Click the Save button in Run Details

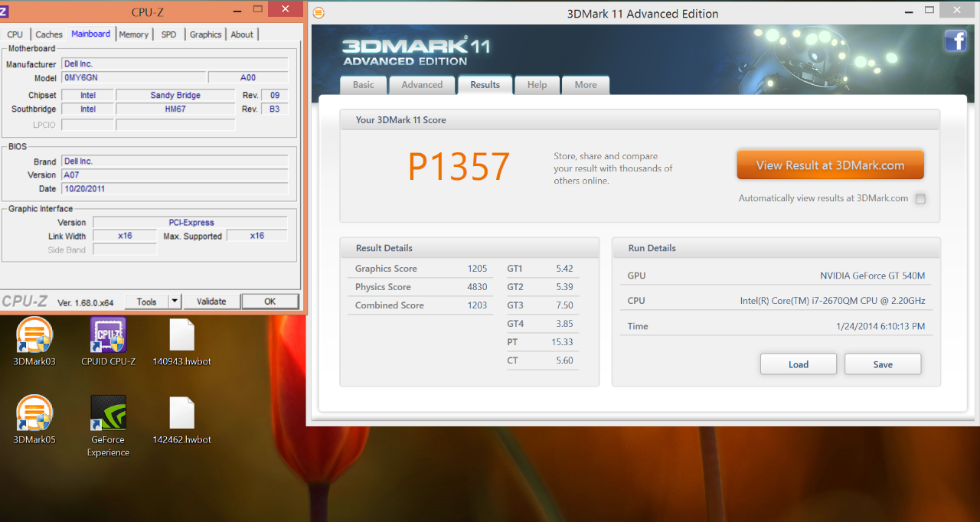pyautogui.click(x=883, y=364)
